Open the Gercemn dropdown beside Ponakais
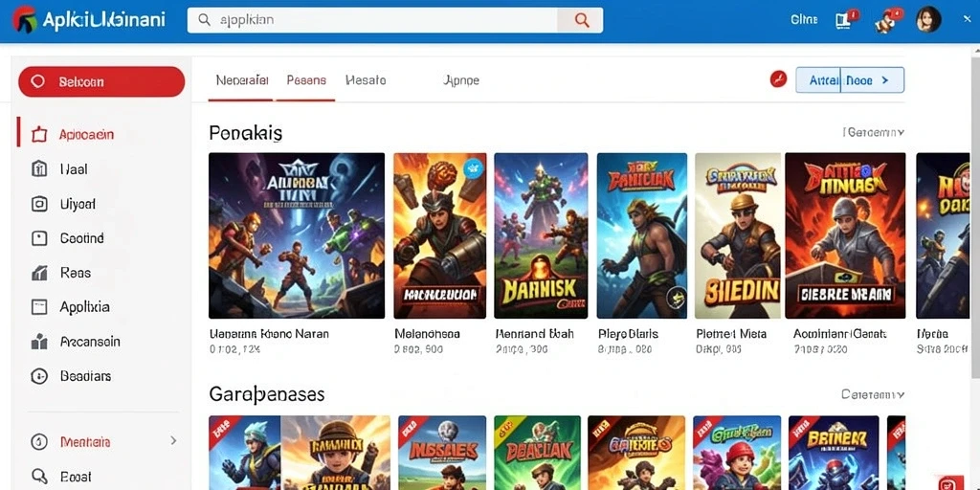 873,132
